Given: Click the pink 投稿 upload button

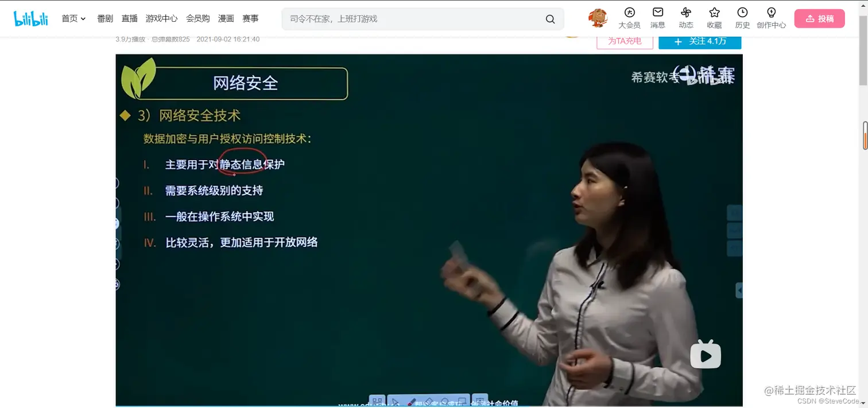Looking at the screenshot, I should pyautogui.click(x=819, y=18).
